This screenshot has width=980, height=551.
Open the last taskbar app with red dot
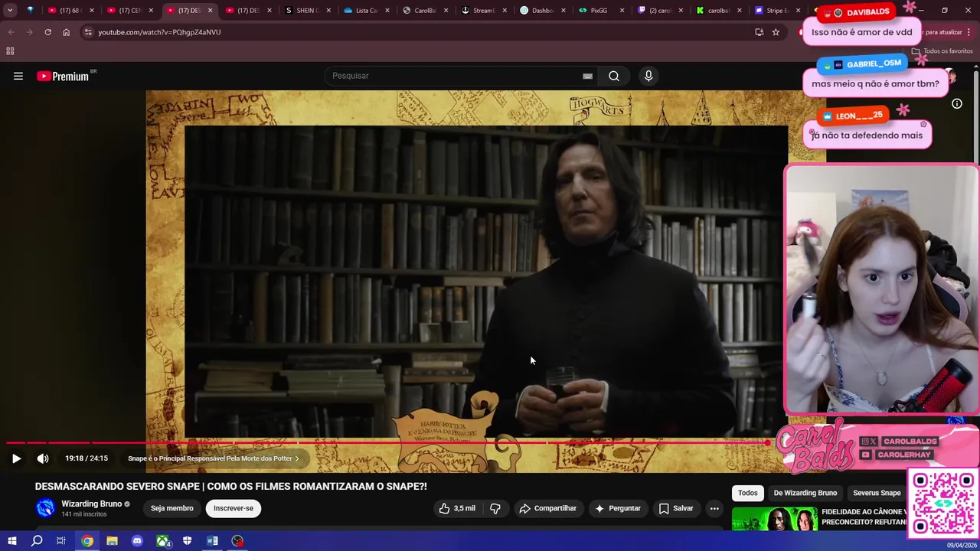[238, 541]
